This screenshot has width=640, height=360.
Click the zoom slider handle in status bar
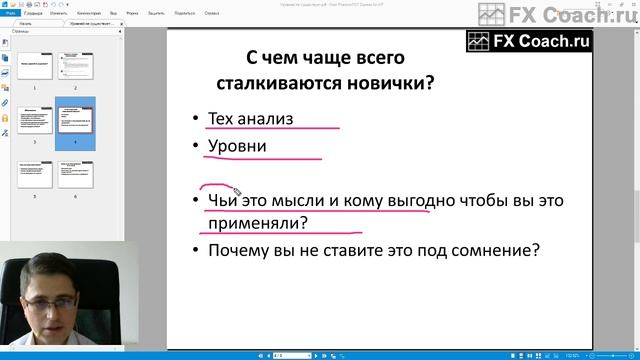(x=613, y=356)
